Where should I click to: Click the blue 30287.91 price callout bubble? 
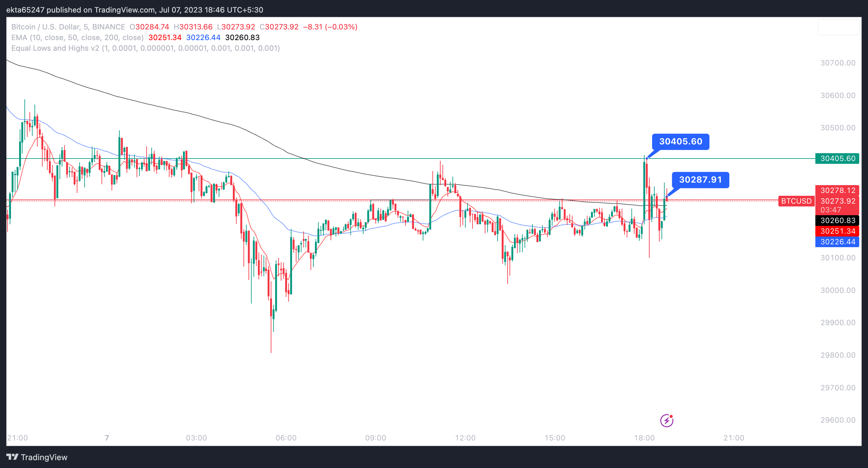(x=701, y=179)
